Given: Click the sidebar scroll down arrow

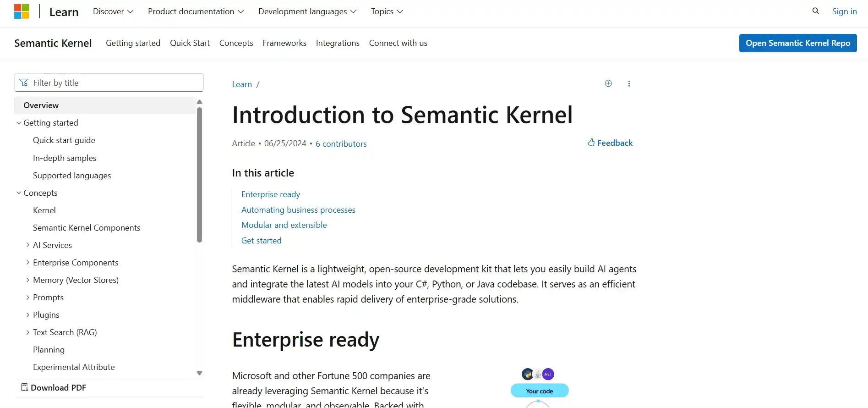Looking at the screenshot, I should pos(199,373).
